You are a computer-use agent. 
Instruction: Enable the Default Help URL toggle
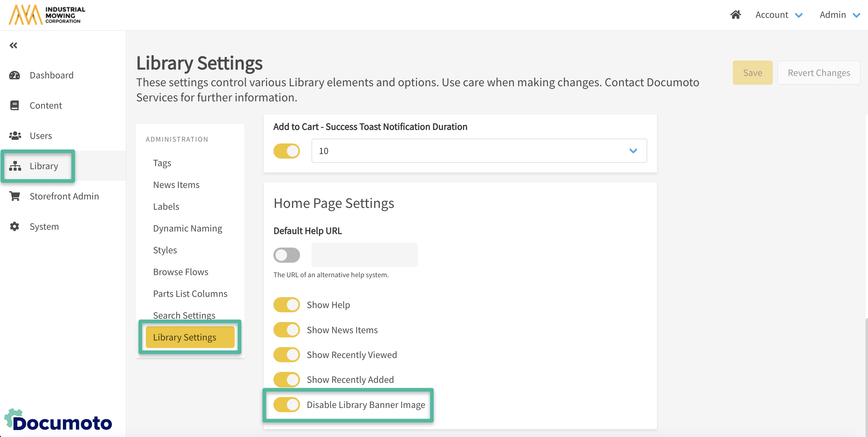tap(286, 255)
